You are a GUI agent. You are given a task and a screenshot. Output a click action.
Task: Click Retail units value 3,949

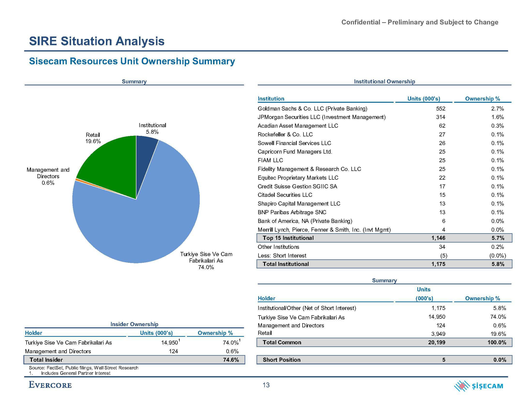coord(438,334)
